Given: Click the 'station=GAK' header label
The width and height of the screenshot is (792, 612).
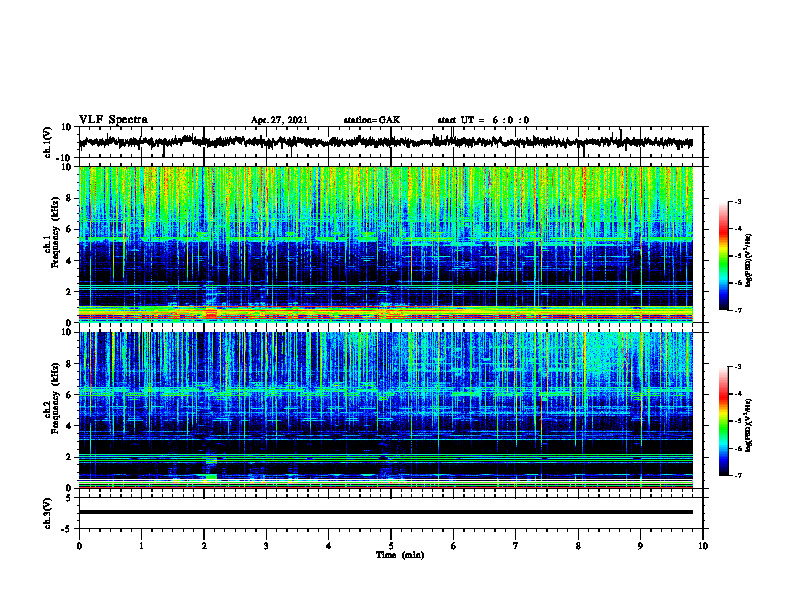Looking at the screenshot, I should (372, 120).
